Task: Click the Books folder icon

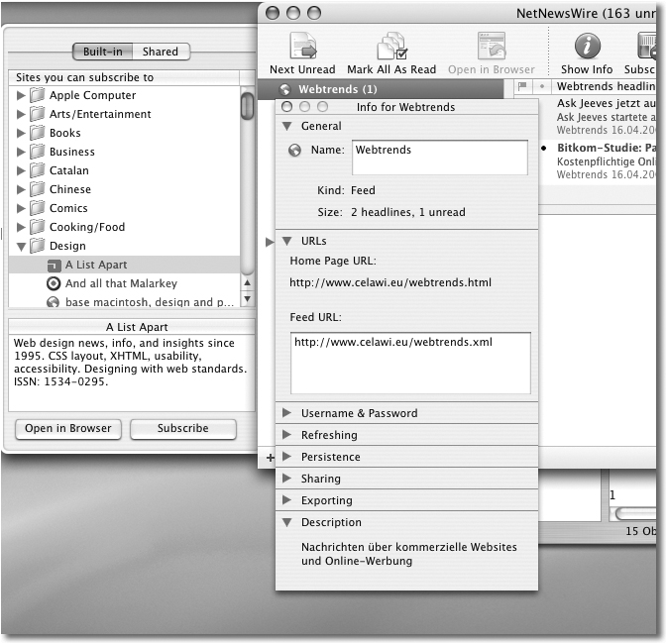Action: pyautogui.click(x=38, y=133)
